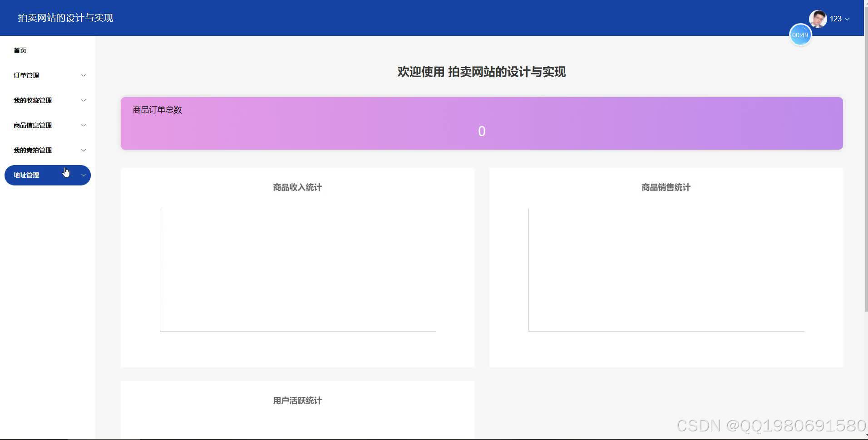Expand the 我的竞拍管理 chevron
868x440 pixels.
pyautogui.click(x=83, y=150)
